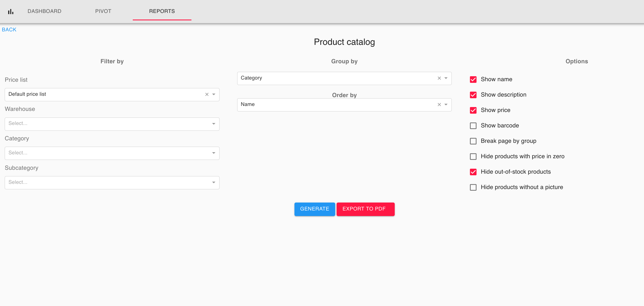Toggle Hide products without a picture
This screenshot has height=306, width=644.
point(473,187)
